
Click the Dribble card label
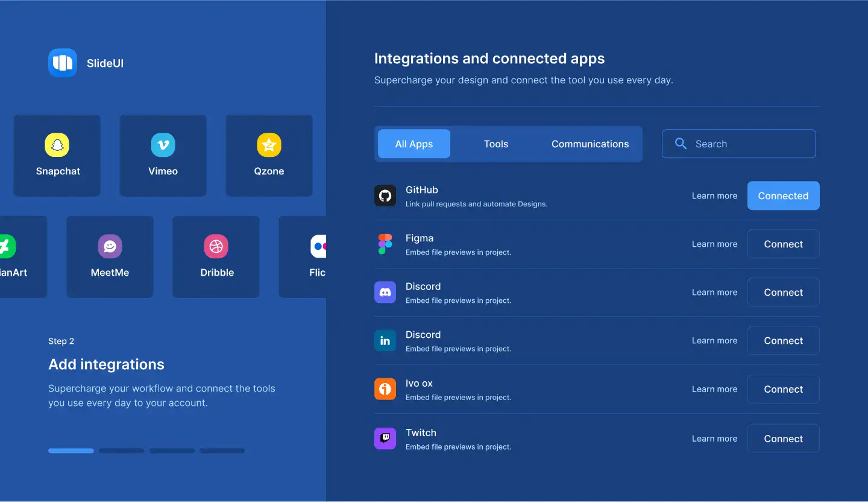217,272
